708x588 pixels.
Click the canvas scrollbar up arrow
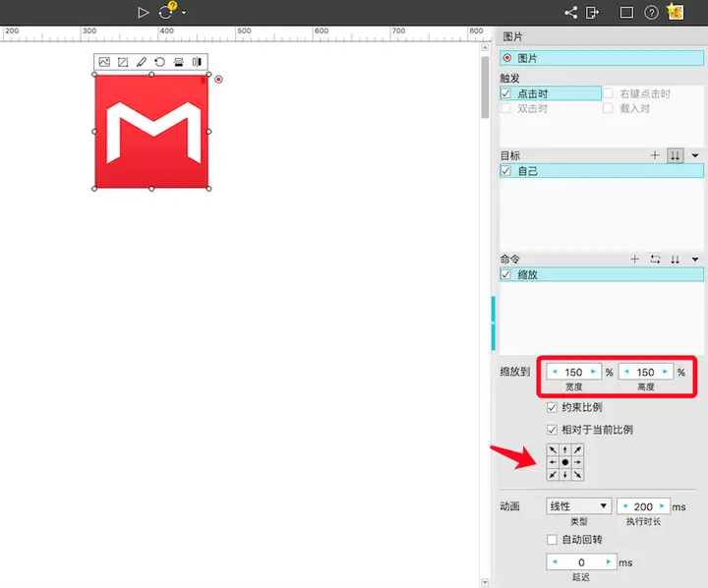coord(485,47)
